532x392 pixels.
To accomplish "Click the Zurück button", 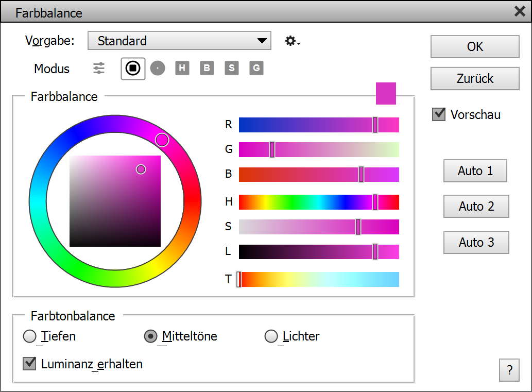I will coord(475,79).
